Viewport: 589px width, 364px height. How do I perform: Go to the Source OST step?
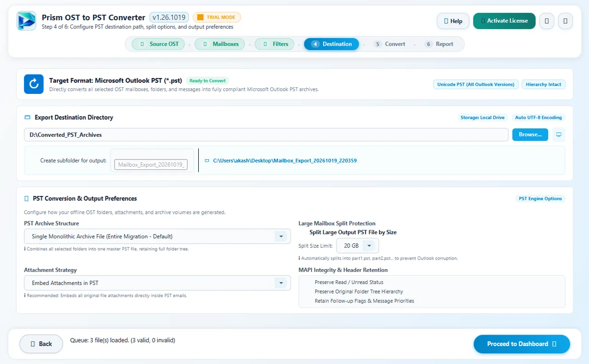pos(158,44)
